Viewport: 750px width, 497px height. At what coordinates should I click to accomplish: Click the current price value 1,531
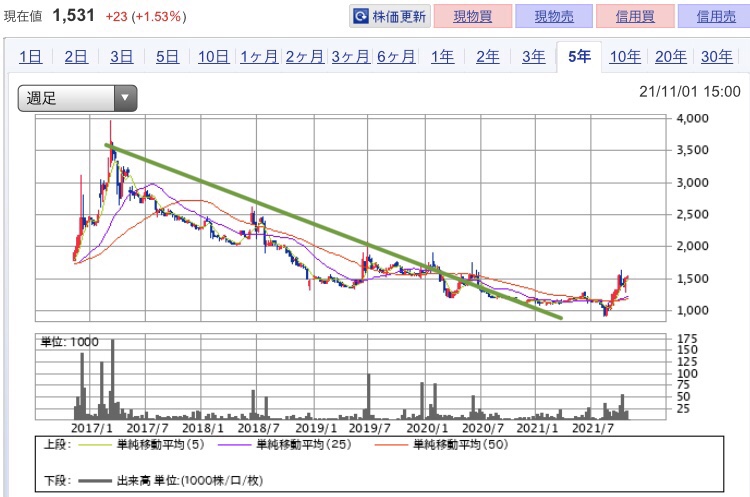coord(74,16)
